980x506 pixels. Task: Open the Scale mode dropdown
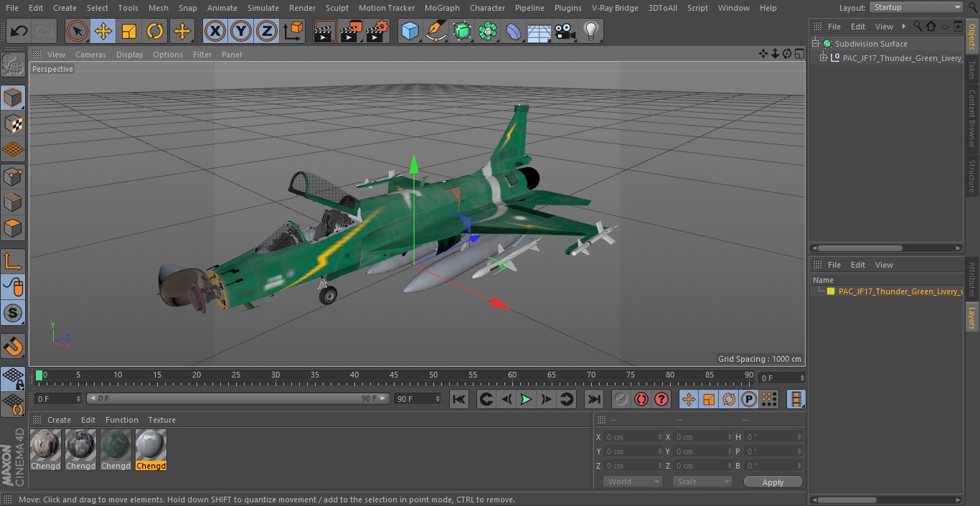pyautogui.click(x=702, y=482)
